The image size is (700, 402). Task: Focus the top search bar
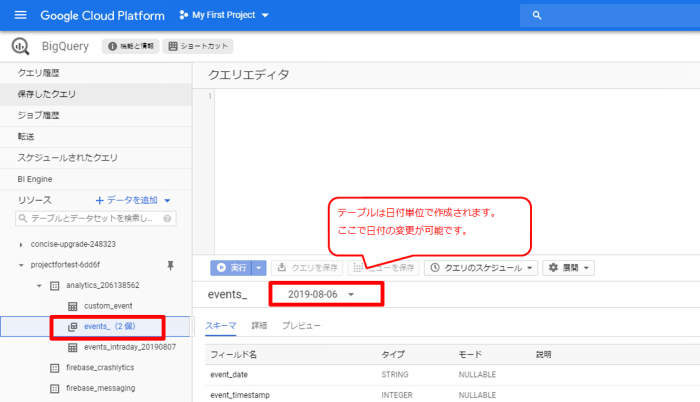pyautogui.click(x=610, y=15)
